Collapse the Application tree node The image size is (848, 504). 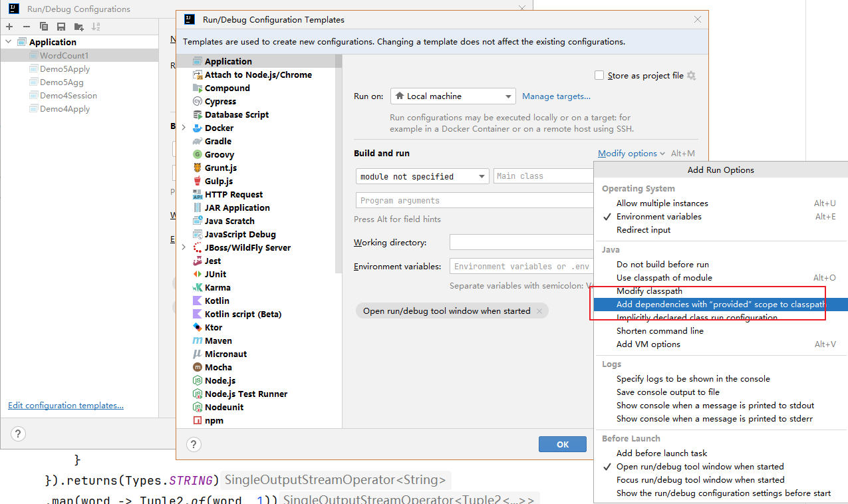(9, 42)
